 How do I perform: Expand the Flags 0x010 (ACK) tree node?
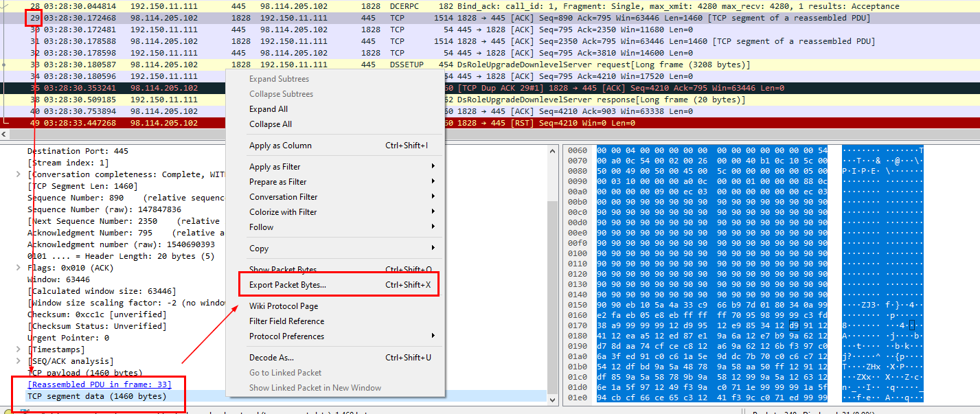(x=18, y=268)
